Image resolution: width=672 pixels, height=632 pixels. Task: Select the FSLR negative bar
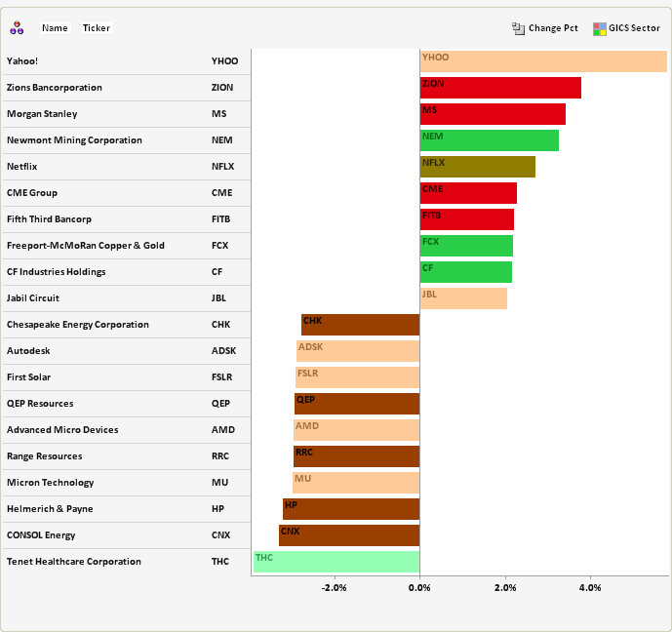[357, 377]
